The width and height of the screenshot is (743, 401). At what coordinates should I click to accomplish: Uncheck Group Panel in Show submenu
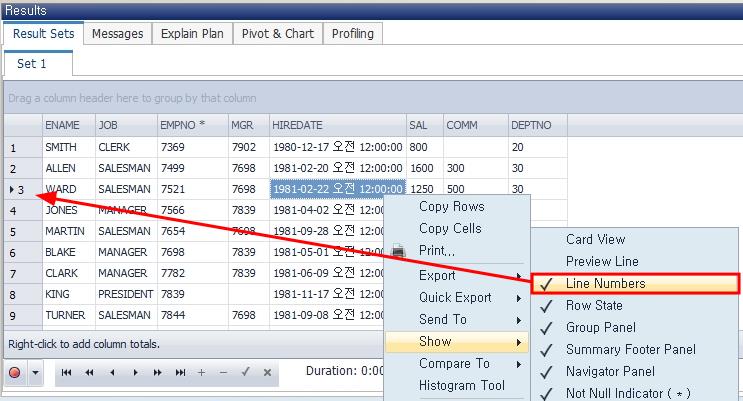(x=600, y=328)
